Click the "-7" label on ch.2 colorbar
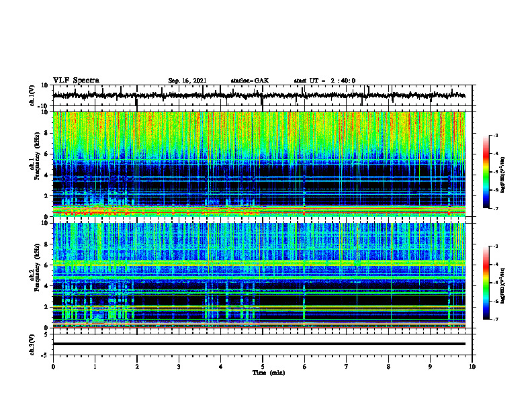 click(x=495, y=320)
